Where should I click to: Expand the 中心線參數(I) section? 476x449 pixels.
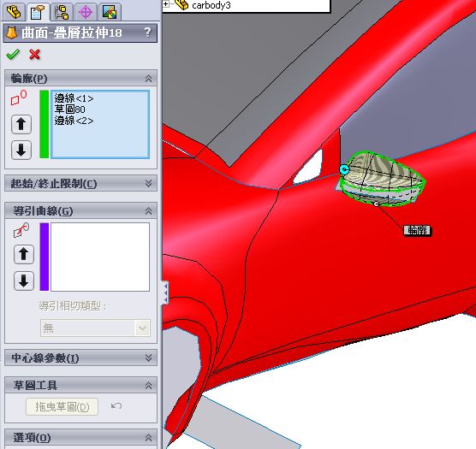148,357
